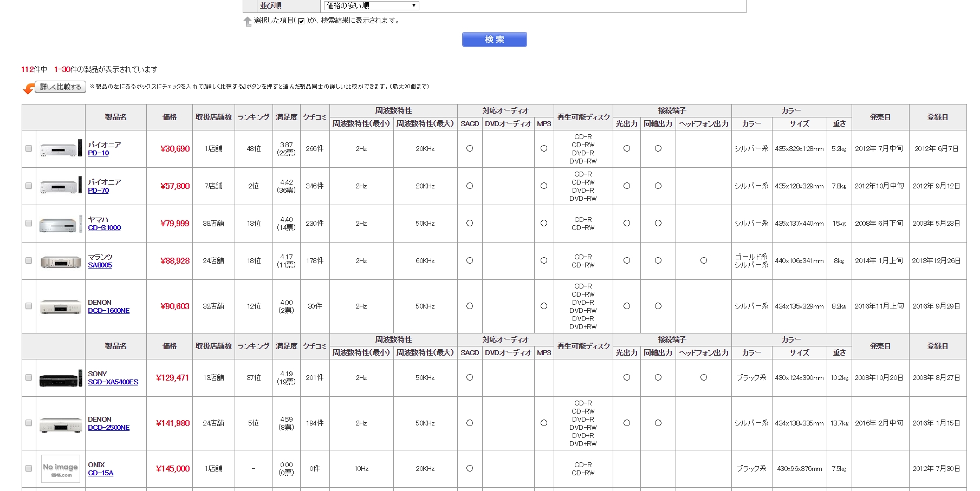Click the 詳しく比較する compare button
This screenshot has height=491, width=980.
tap(61, 87)
